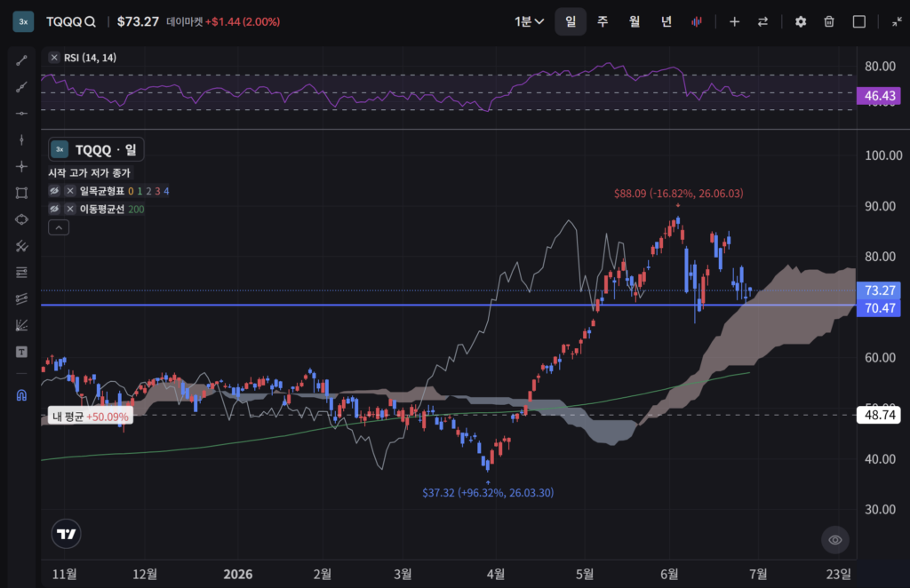Switch to the 주 (weekly) timeframe
Screen dimensions: 910x588
(x=603, y=22)
